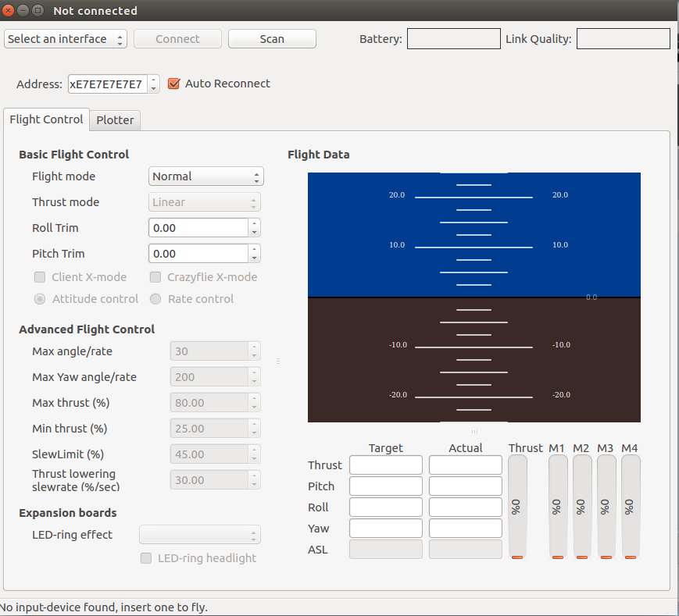Select the Flight Control tab
Screen dimensions: 679x616
(46, 119)
